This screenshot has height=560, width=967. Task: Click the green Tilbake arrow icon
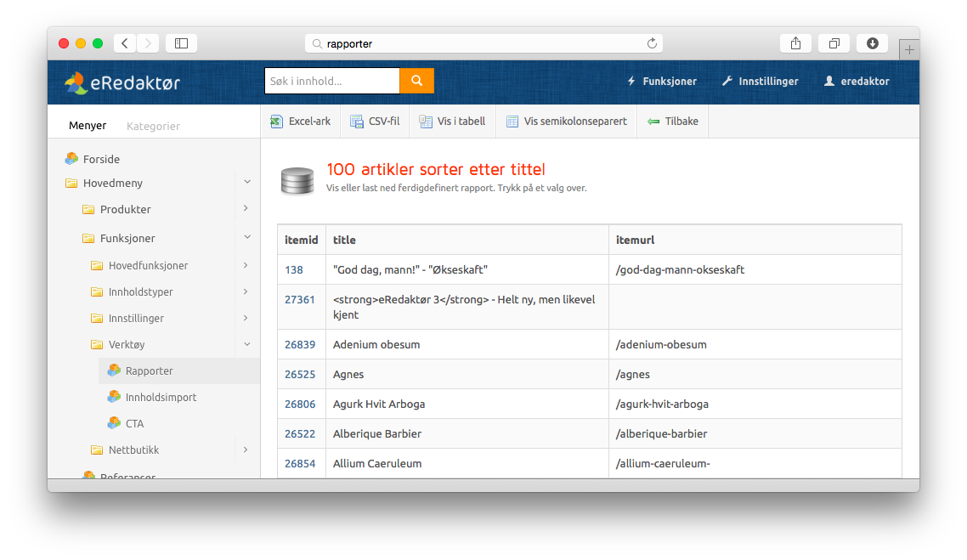(653, 122)
